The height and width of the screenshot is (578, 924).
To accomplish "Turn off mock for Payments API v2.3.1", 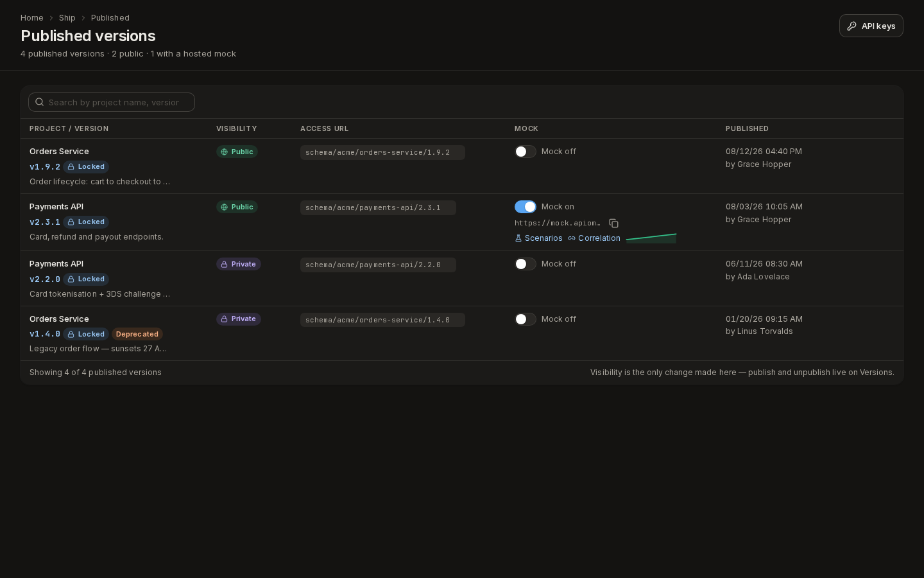I will [x=526, y=207].
